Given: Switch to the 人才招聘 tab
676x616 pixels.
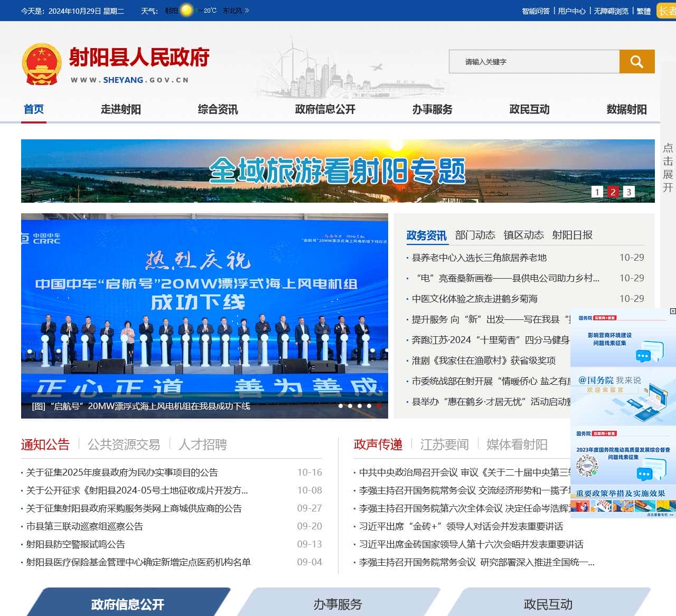Looking at the screenshot, I should click(x=203, y=445).
